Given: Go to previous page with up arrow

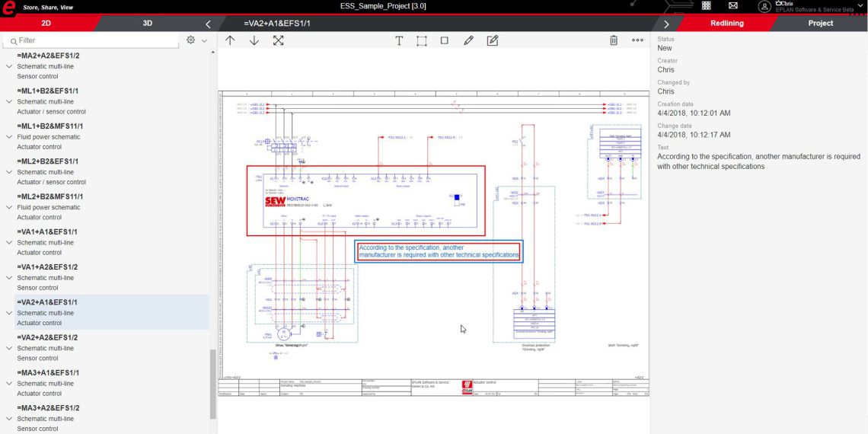Looking at the screenshot, I should [230, 40].
